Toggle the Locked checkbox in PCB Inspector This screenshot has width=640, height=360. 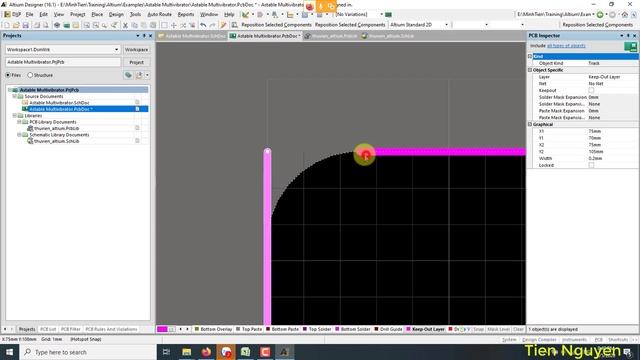(x=591, y=165)
